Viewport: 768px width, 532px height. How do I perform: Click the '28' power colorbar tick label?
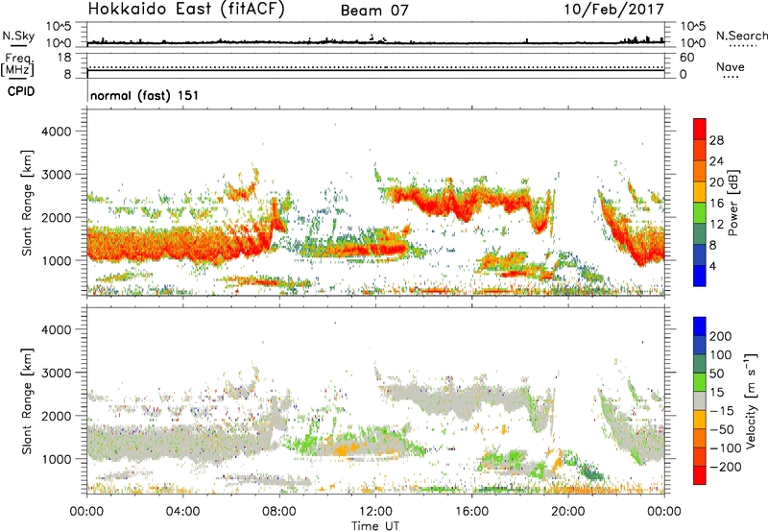click(x=716, y=140)
